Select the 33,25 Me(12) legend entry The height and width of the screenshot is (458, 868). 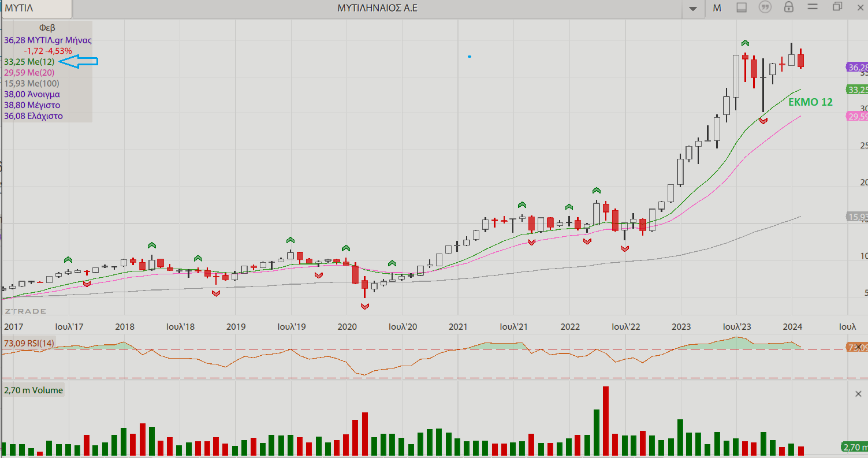click(29, 61)
